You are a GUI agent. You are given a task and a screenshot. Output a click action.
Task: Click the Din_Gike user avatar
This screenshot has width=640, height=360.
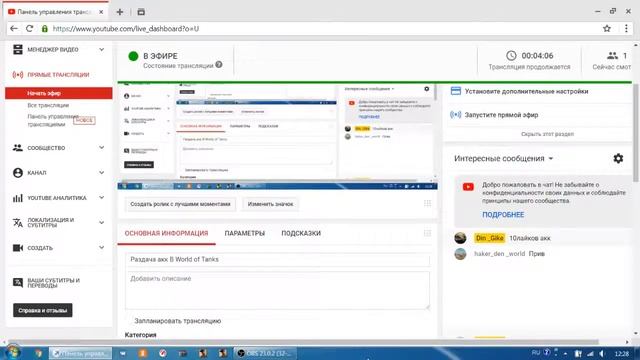tap(460, 238)
